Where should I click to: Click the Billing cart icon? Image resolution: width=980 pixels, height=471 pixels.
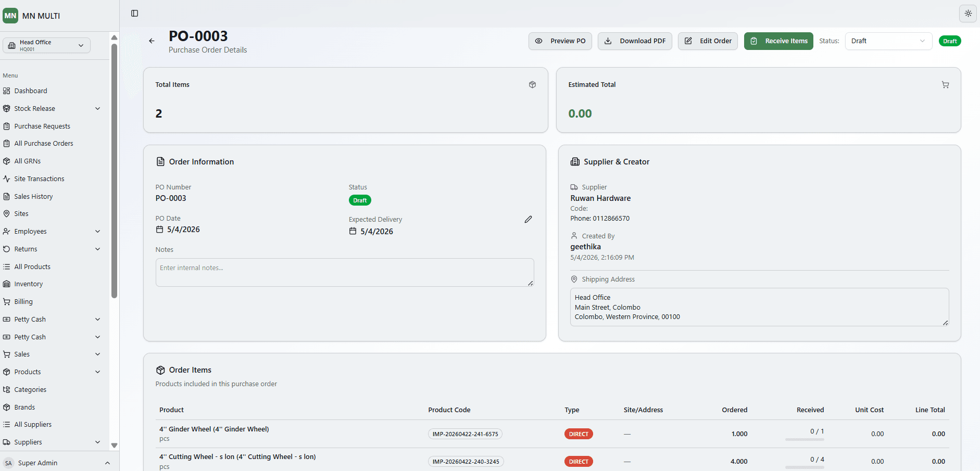[7, 302]
